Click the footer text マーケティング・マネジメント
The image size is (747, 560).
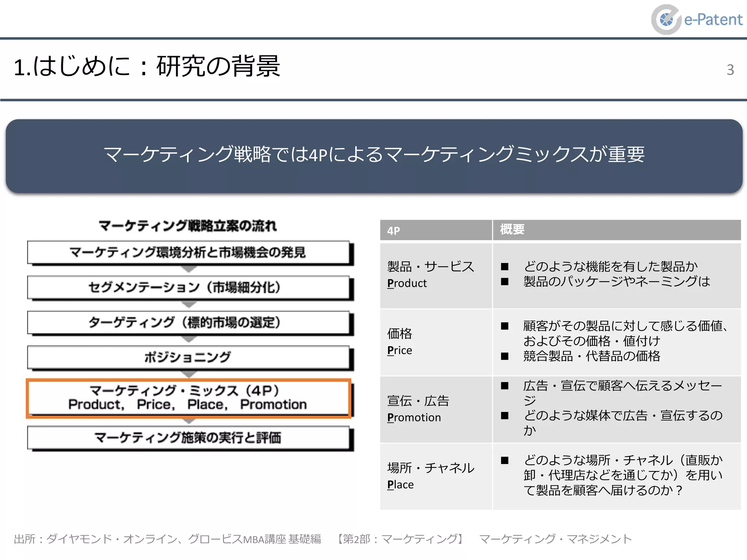[555, 539]
